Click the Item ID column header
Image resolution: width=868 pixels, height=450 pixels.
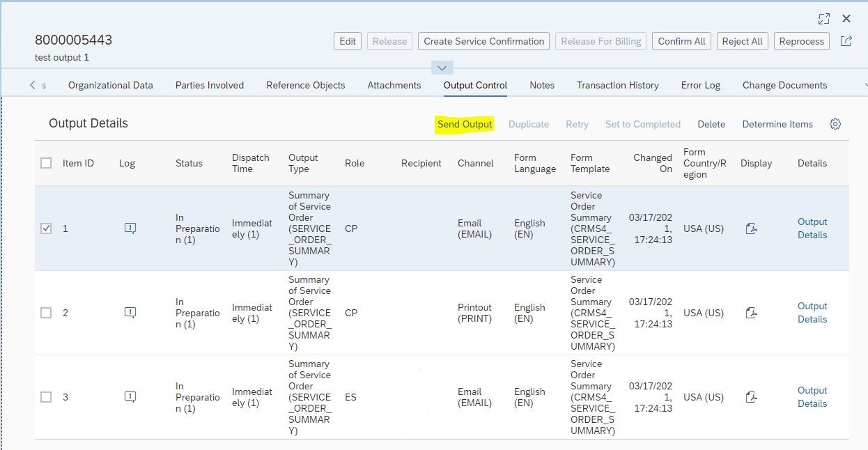pos(78,163)
